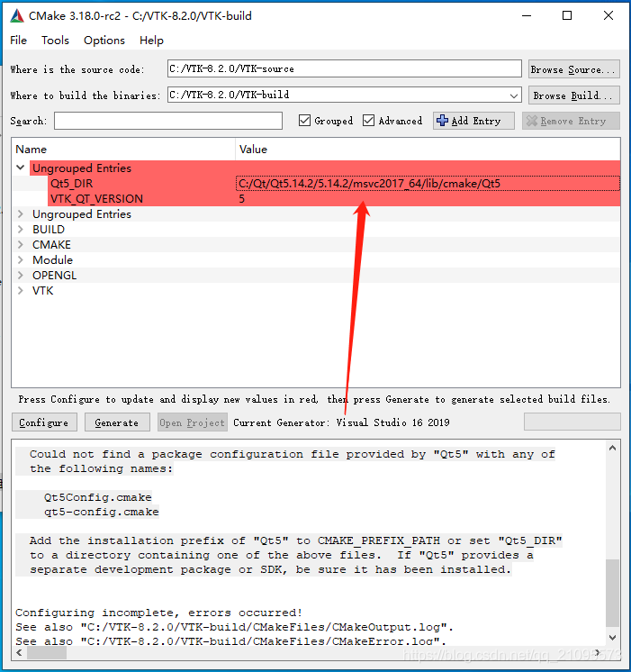Click the plus icon on Add Entry
The image size is (631, 672).
(442, 121)
